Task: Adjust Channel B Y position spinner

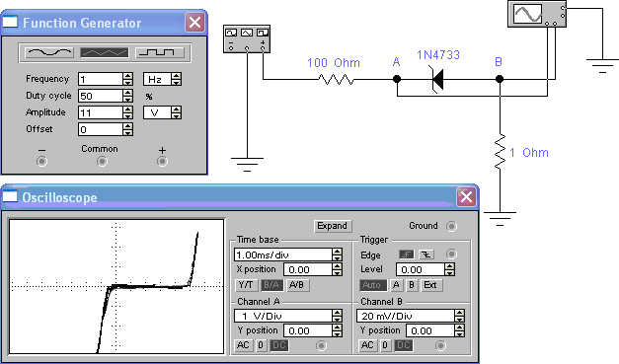Action: [x=459, y=330]
